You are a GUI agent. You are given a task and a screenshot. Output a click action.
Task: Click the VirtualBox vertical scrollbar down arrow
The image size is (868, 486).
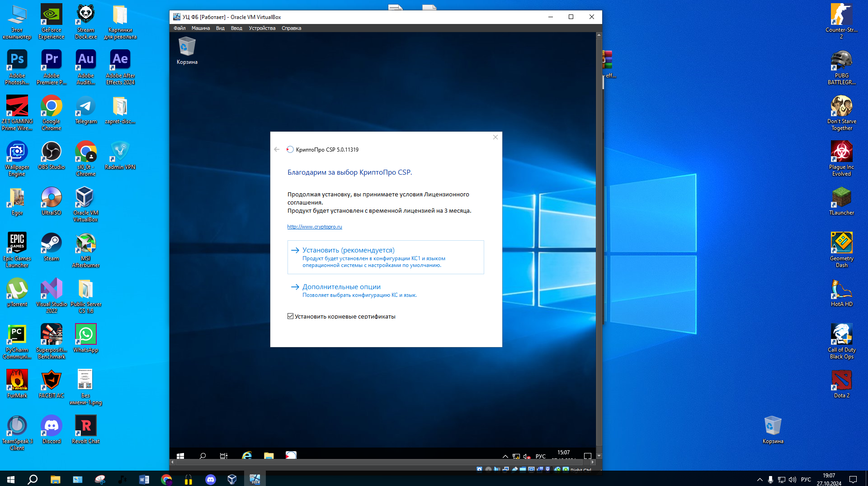coord(599,456)
